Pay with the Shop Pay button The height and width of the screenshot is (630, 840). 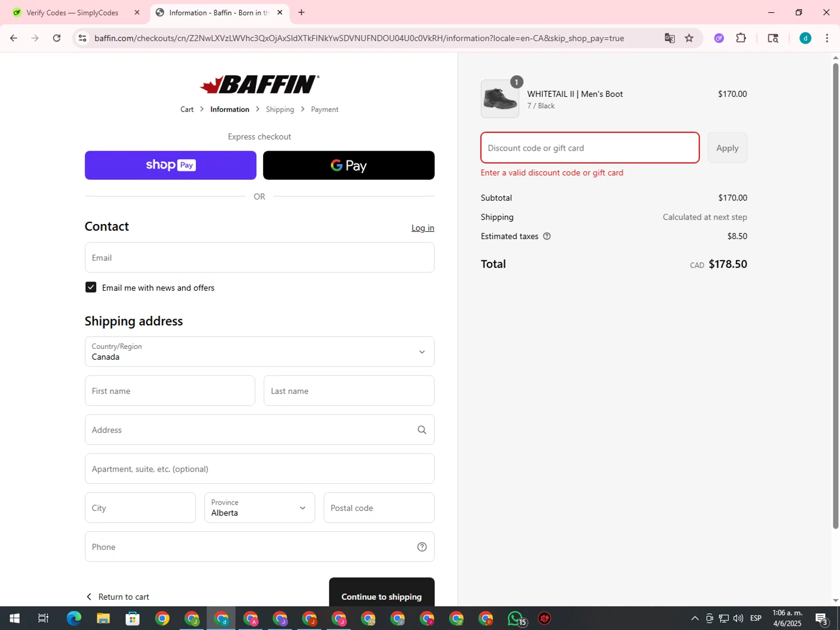coord(170,165)
